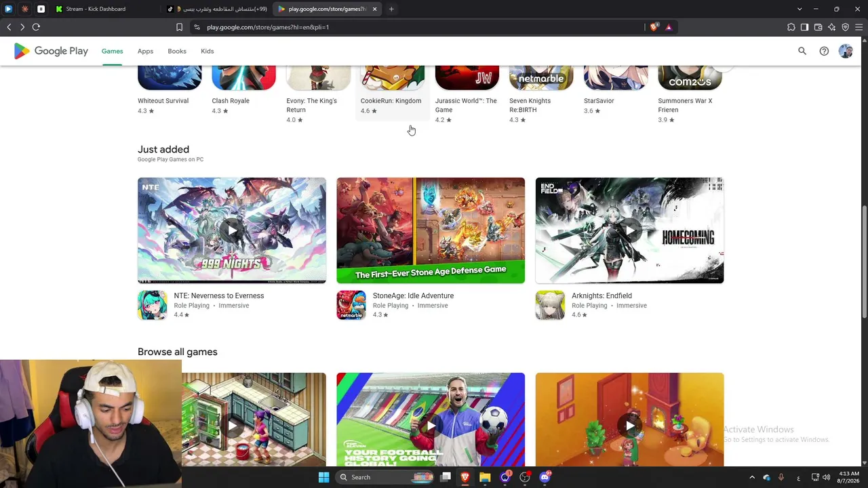Open the taskbar clock showing 4:13 AM
Viewport: 868px width, 488px height.
[x=849, y=477]
